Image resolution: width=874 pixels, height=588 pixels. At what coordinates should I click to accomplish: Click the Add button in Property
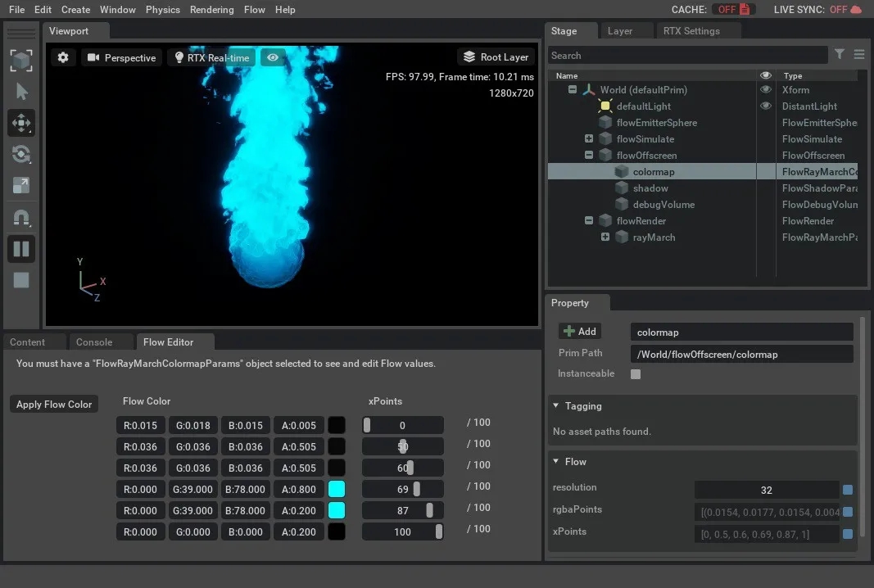tap(580, 332)
